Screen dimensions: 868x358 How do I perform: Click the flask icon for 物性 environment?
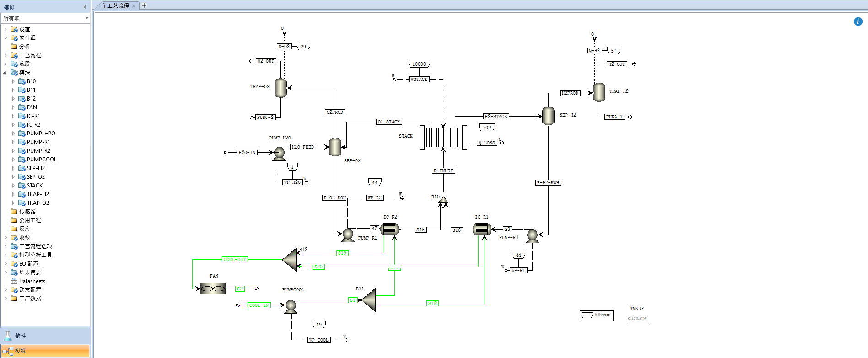(8, 336)
